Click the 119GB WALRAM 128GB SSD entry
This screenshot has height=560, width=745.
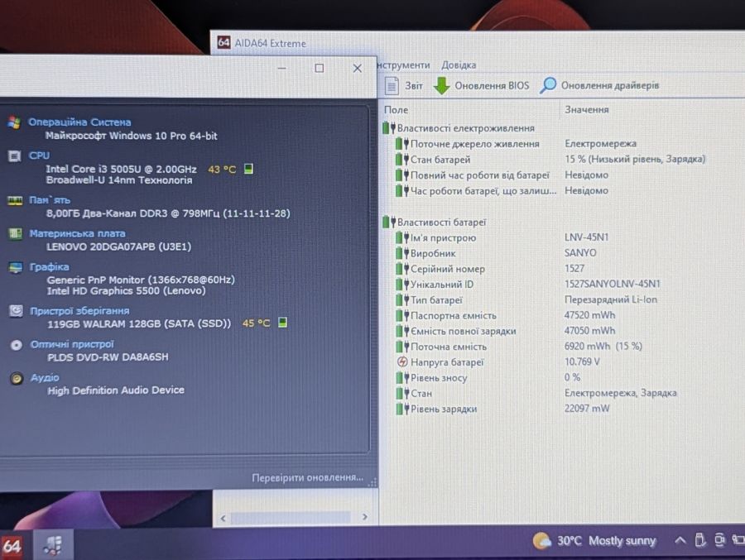[139, 323]
